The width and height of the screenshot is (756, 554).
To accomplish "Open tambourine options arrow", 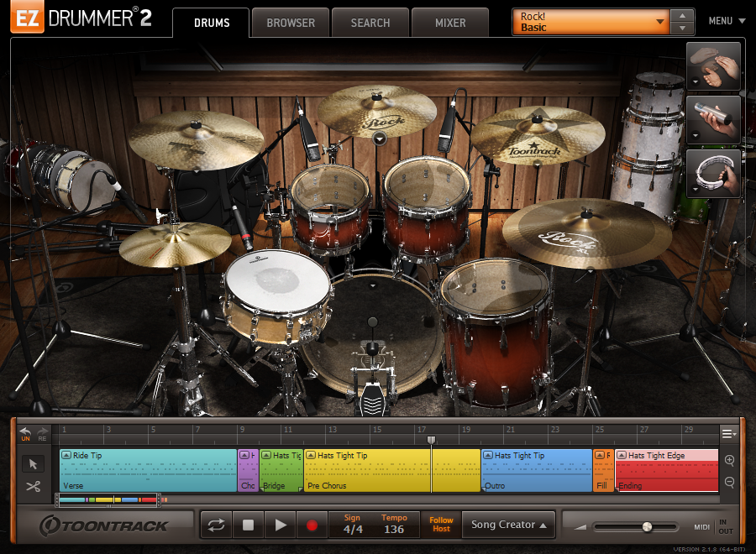I will click(x=695, y=190).
